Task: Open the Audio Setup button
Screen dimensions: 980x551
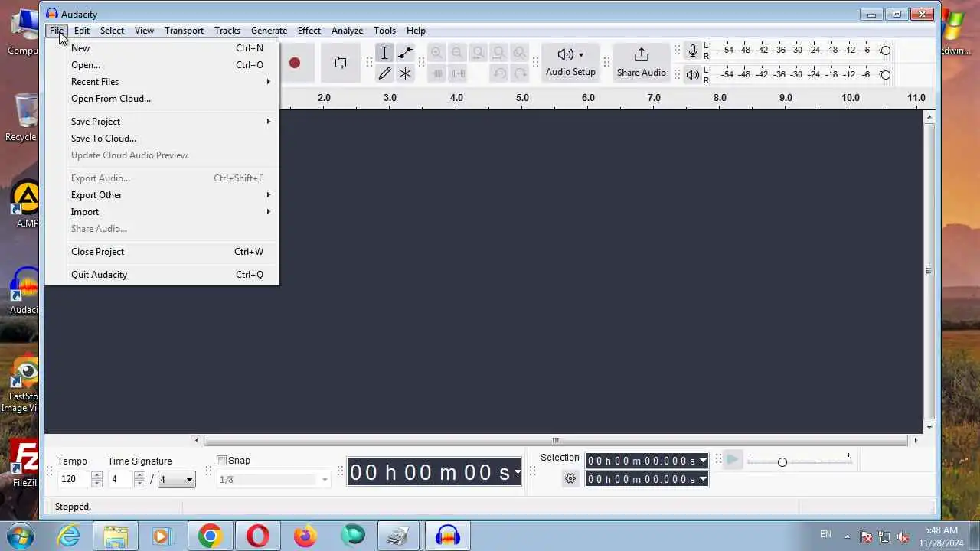Action: [570, 63]
